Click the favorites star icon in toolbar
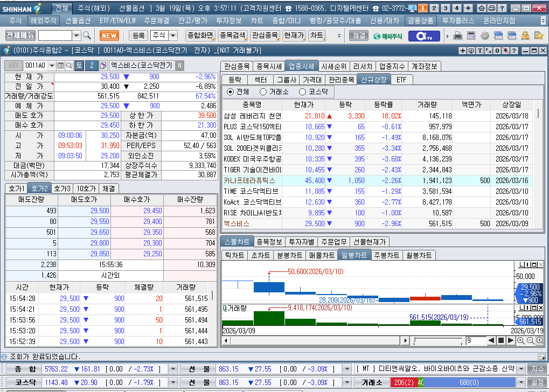 (539, 36)
